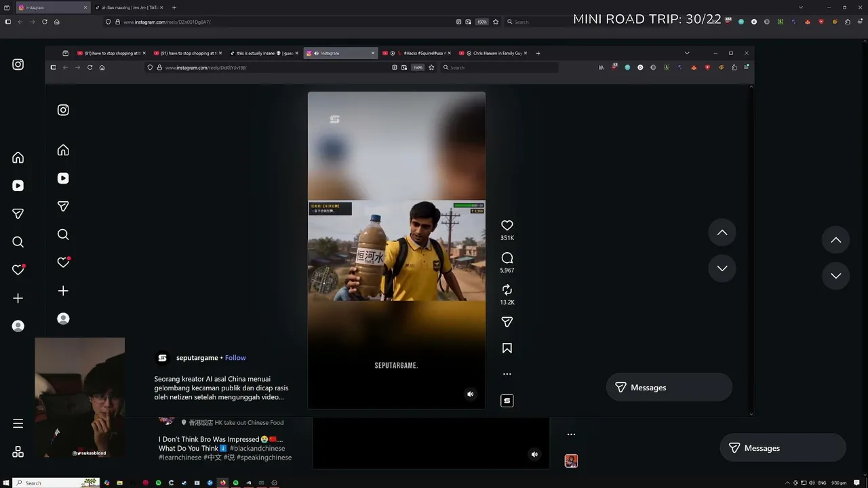This screenshot has width=868, height=488.
Task: Open a new tab in the inner browser
Action: [x=538, y=53]
